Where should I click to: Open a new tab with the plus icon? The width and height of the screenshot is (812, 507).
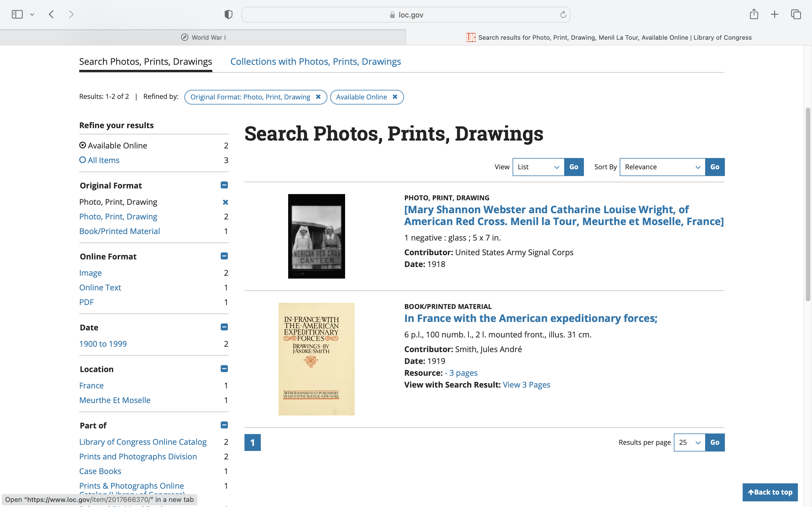(775, 14)
